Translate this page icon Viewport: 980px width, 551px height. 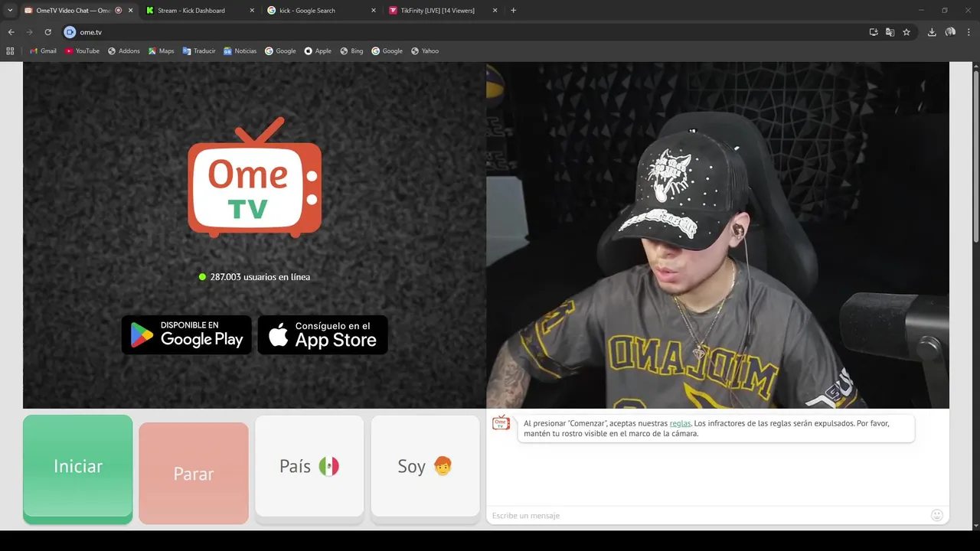pyautogui.click(x=890, y=32)
